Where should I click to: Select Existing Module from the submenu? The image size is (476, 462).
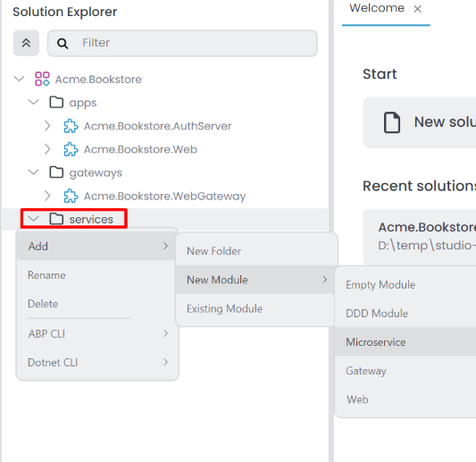click(256, 308)
